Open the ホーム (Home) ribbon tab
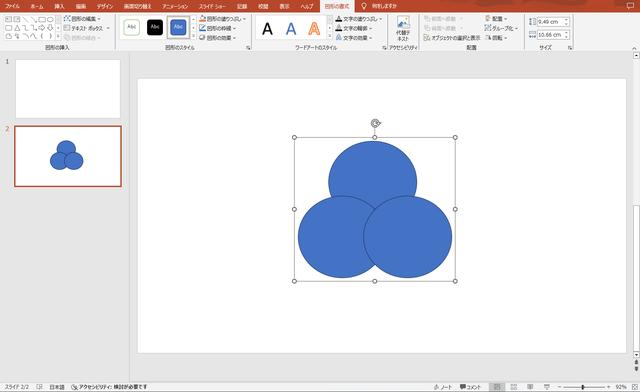 (x=37, y=6)
